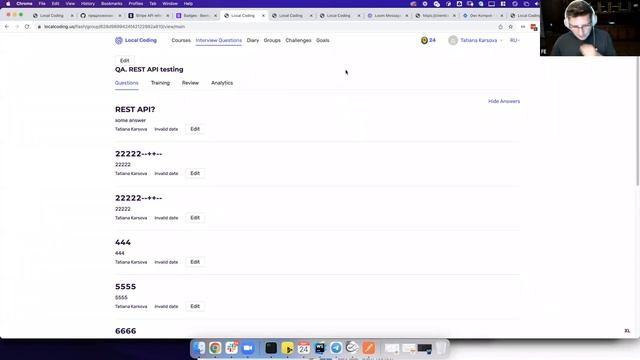Viewport: 640px width, 360px height.
Task: Open Telegram from the dock
Action: click(x=336, y=348)
